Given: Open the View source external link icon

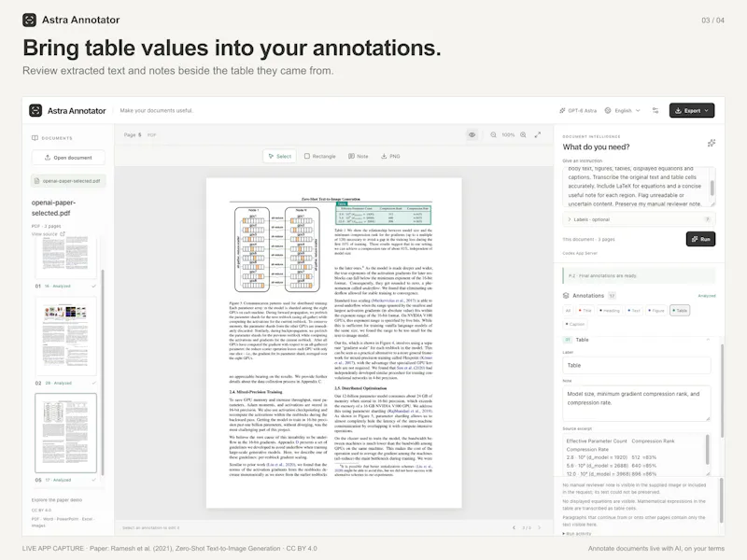Looking at the screenshot, I should [63, 234].
